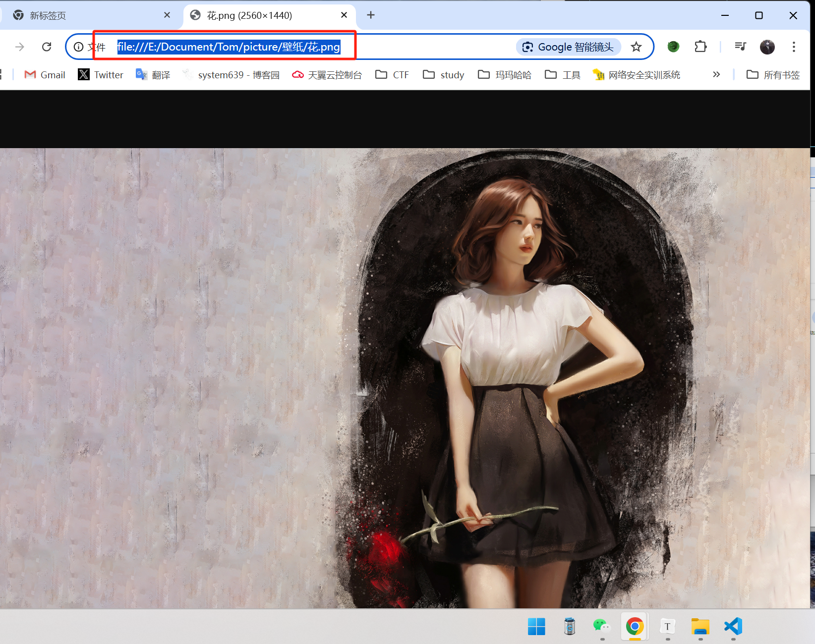815x644 pixels.
Task: Open the Twitter bookmark
Action: click(101, 75)
